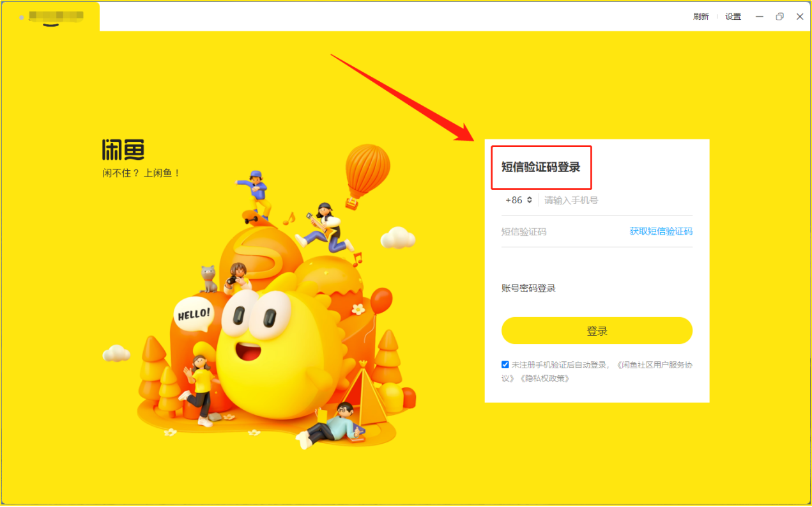Click the HELLO! speech bubble
Screen dimensions: 812x507
click(193, 314)
